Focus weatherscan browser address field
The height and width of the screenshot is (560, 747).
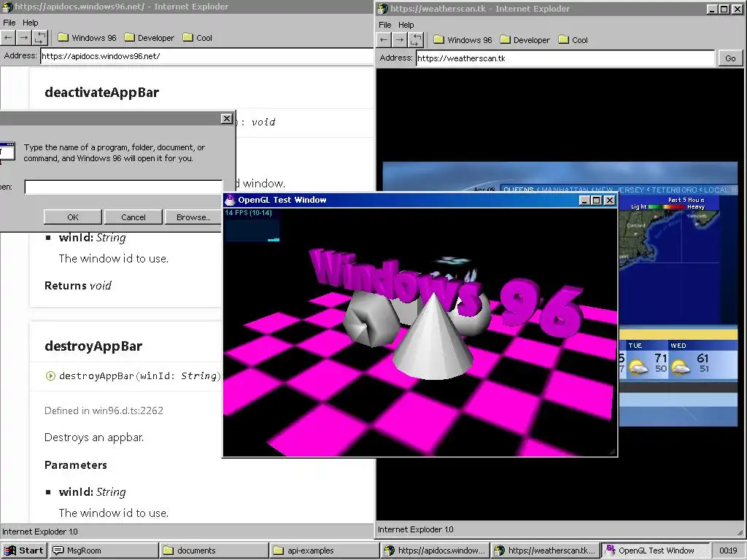pos(565,58)
